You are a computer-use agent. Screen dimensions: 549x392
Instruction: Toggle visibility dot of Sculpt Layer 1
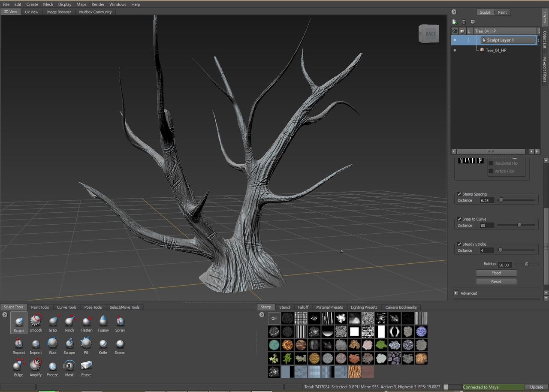pos(455,40)
